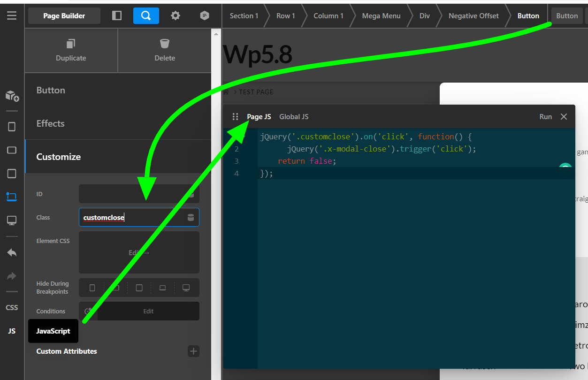The image size is (588, 380).
Task: Add a new custom attribute
Action: [x=193, y=351]
